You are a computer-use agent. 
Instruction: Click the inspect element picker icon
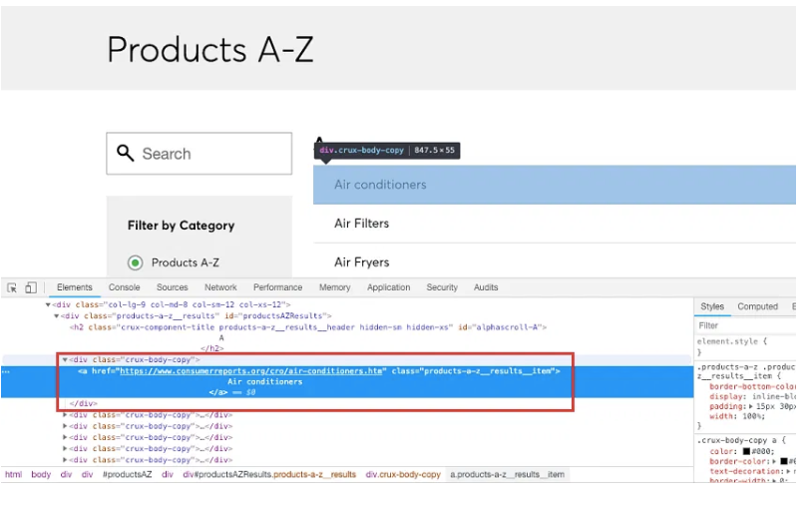pyautogui.click(x=12, y=287)
